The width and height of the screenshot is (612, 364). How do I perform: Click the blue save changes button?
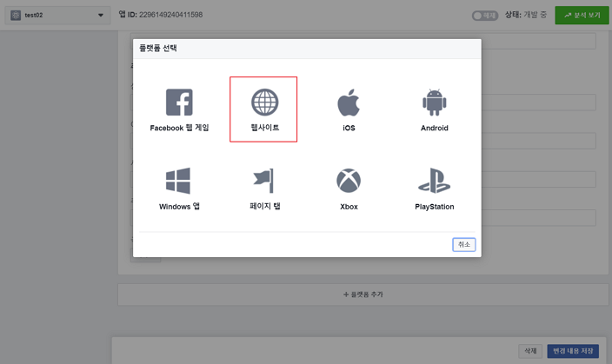click(x=573, y=351)
